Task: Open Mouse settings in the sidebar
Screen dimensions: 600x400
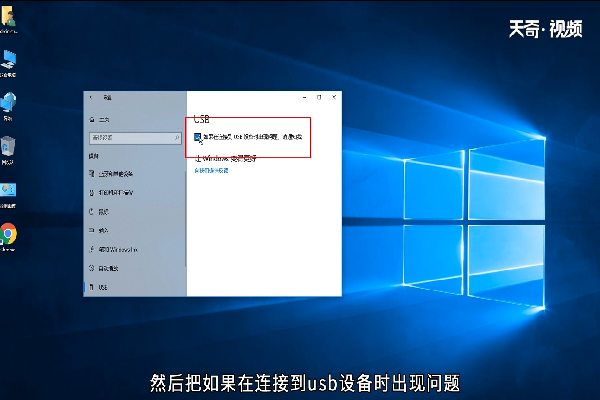Action: pyautogui.click(x=99, y=212)
